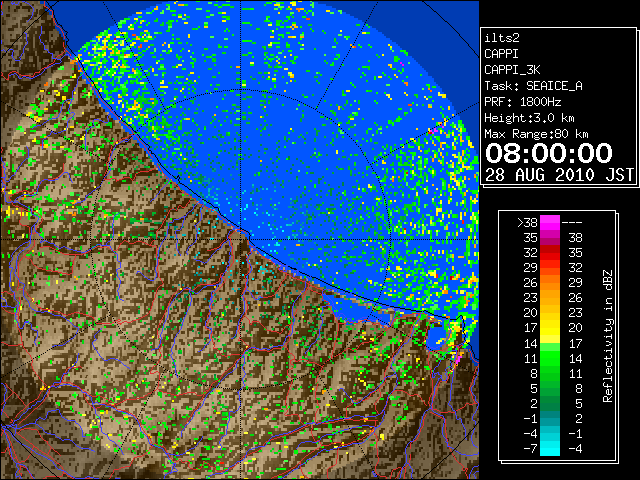Click the yellow 17 dBZ legend swatch

[550, 328]
